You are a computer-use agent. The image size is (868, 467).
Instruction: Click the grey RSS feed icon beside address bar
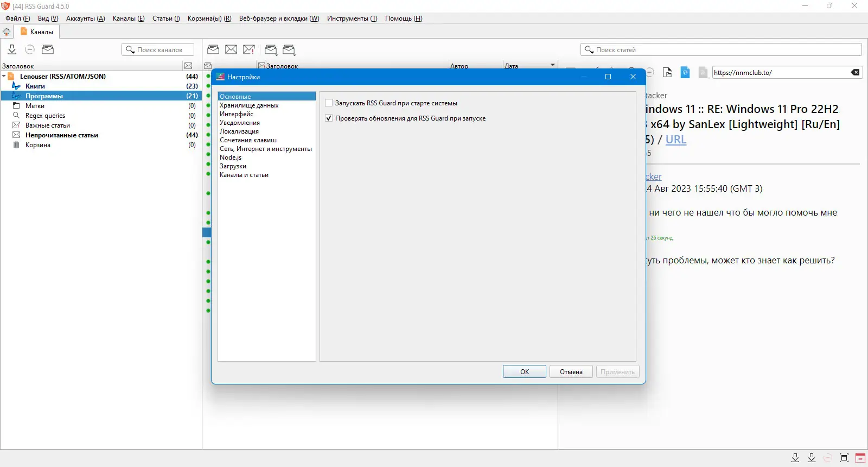tap(703, 72)
